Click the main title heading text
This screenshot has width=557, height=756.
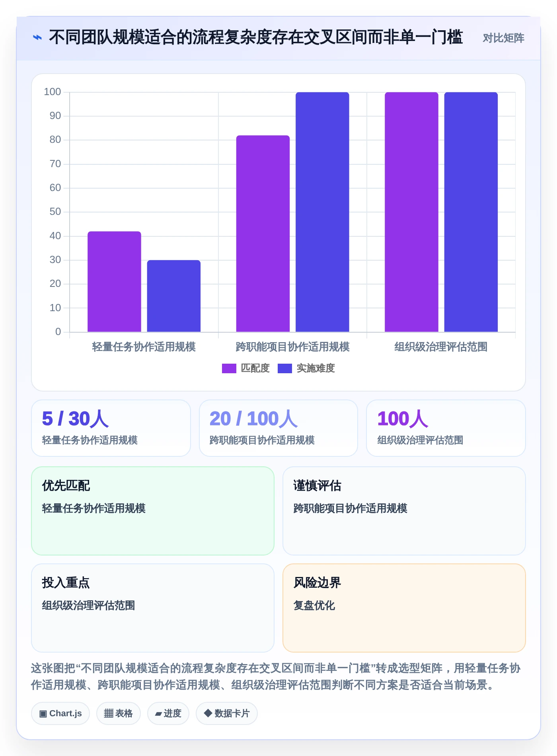tap(256, 37)
